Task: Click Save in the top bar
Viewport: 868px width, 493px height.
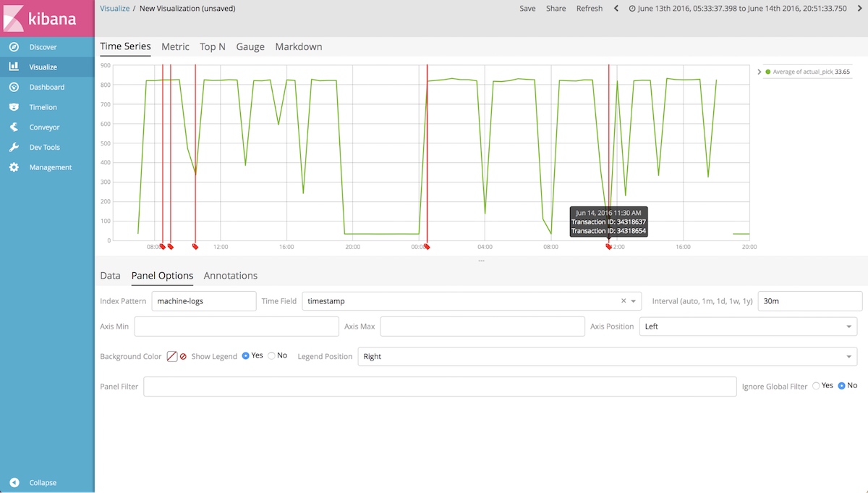Action: pyautogui.click(x=527, y=9)
